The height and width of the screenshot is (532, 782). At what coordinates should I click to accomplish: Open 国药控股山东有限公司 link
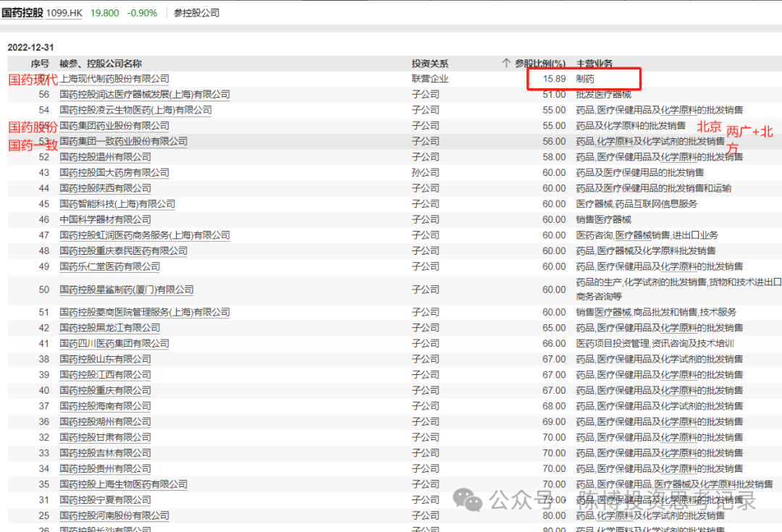[105, 359]
